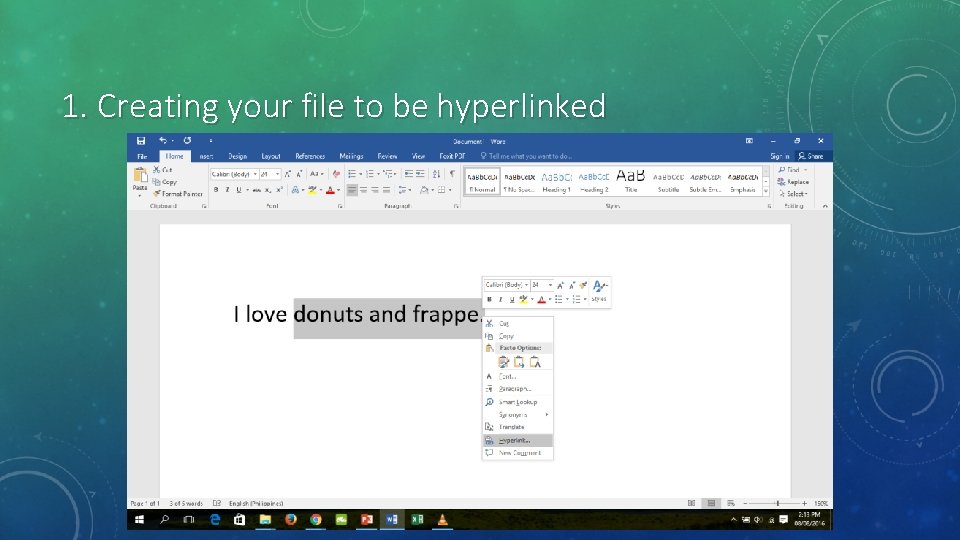Choose New Comment in the context menu
Viewport: 960px width, 540px height.
pyautogui.click(x=517, y=453)
